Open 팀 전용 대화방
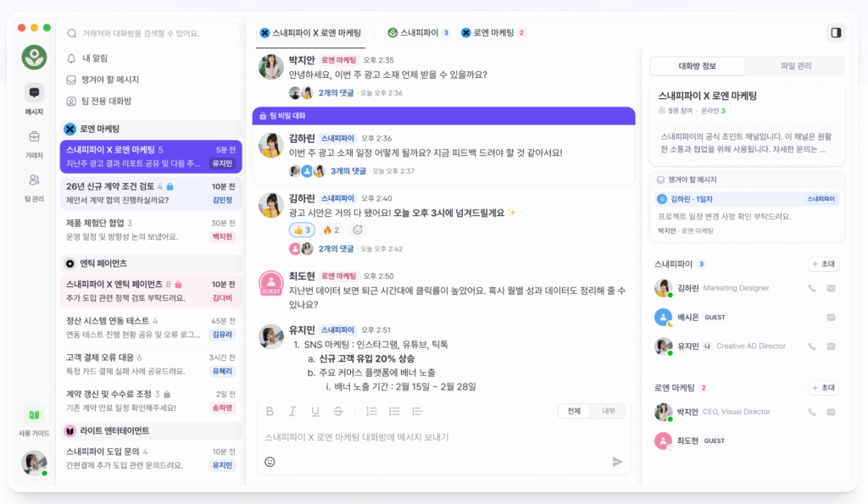 click(99, 102)
